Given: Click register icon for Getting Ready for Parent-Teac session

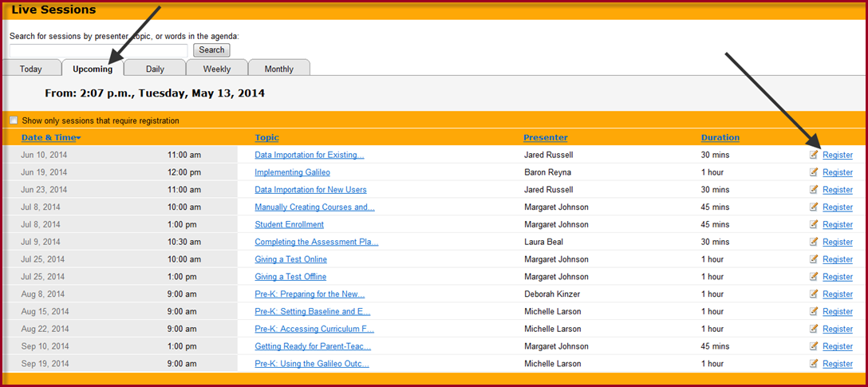Looking at the screenshot, I should pos(813,346).
